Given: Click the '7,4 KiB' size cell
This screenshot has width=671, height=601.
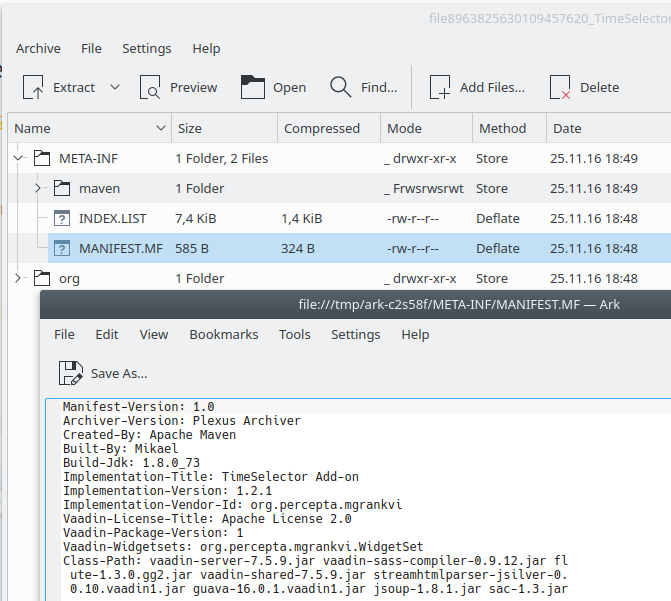Looking at the screenshot, I should pyautogui.click(x=196, y=218).
